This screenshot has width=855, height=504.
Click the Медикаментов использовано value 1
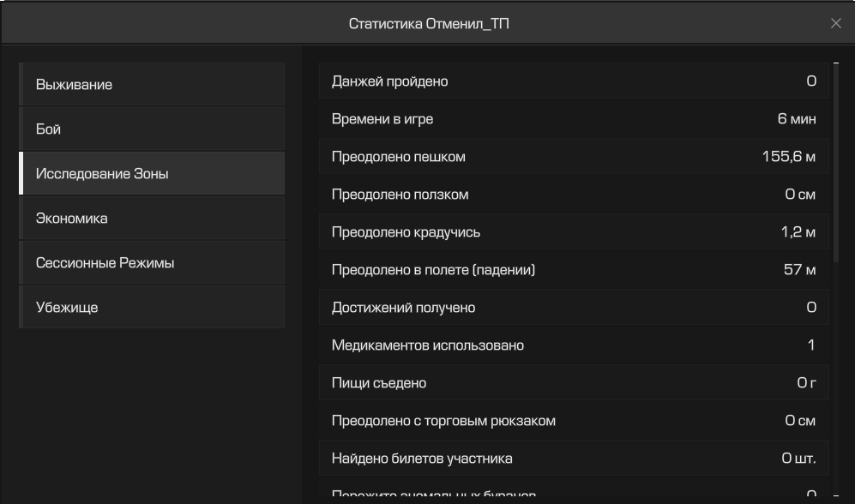[811, 345]
